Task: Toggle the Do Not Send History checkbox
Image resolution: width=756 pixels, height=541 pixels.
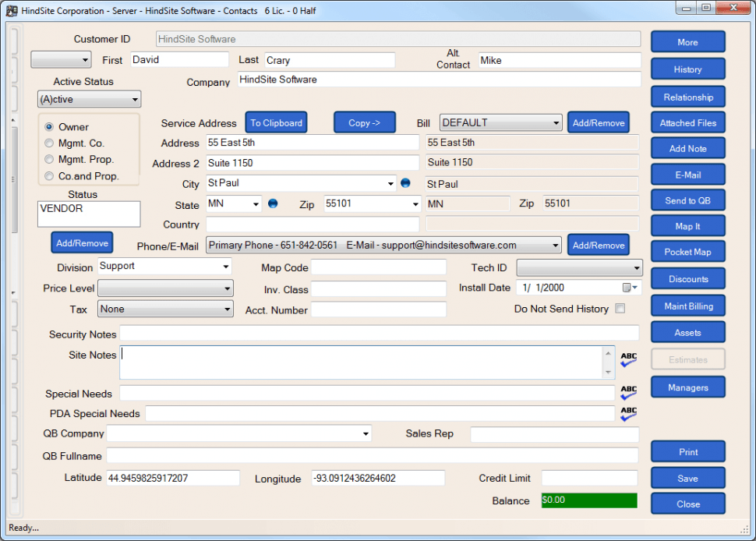Action: [620, 309]
